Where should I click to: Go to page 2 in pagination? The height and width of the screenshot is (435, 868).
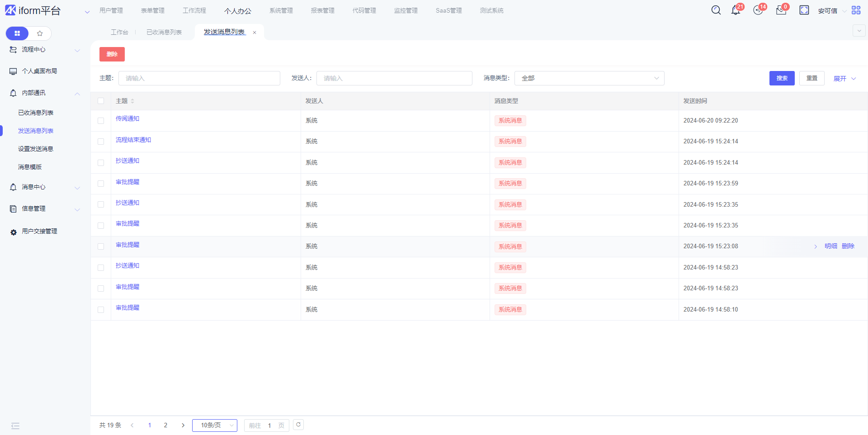point(165,425)
